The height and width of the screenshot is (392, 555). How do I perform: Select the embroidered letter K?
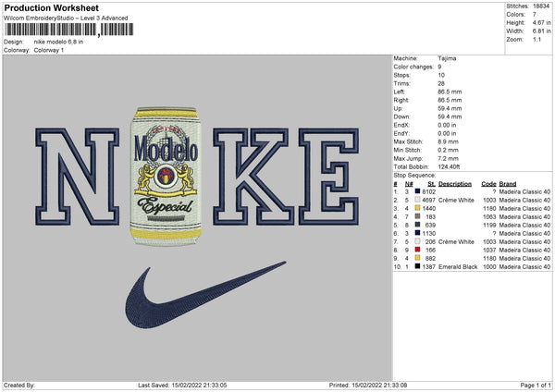point(253,177)
